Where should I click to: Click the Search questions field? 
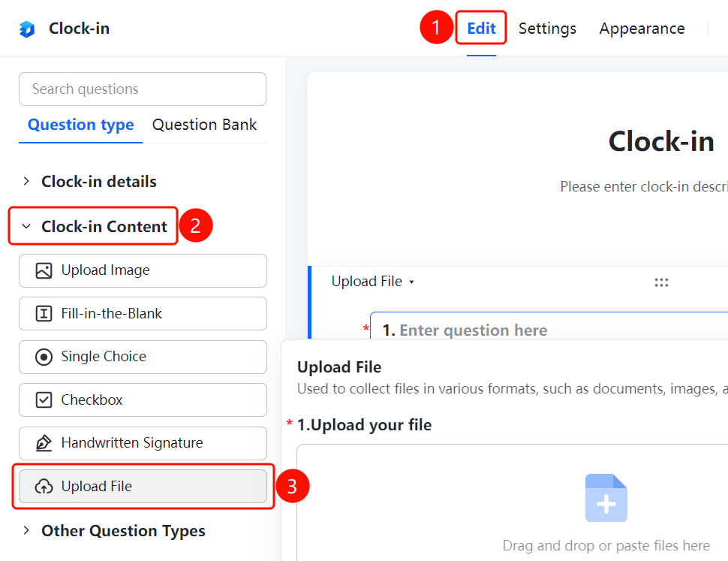pyautogui.click(x=143, y=89)
